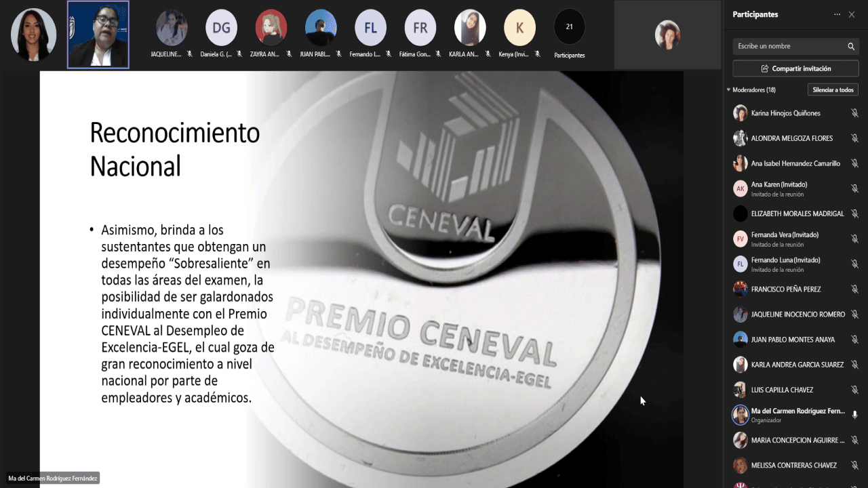Screen dimensions: 868x488
Task: Mic icon for JUAN PABLO MONTES ANAYA
Action: (854, 340)
